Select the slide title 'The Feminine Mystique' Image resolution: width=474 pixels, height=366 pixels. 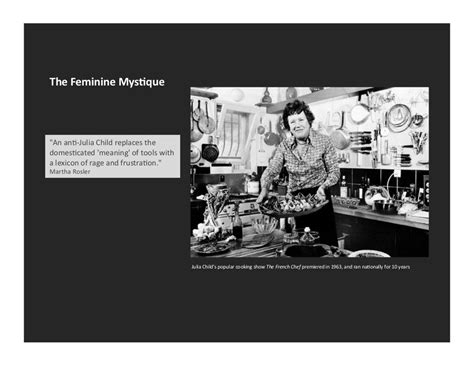[107, 82]
